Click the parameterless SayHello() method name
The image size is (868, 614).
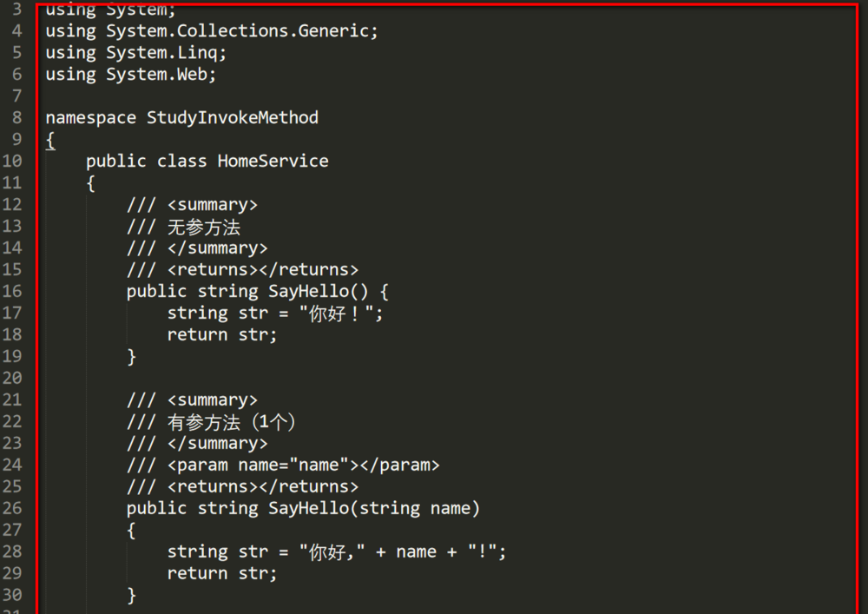click(x=308, y=291)
